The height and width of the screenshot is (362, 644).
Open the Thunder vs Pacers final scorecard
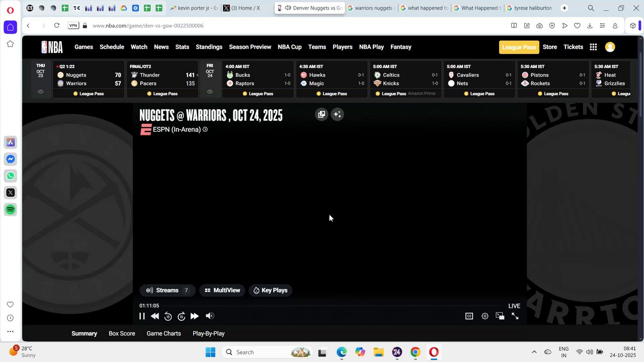coord(162,74)
